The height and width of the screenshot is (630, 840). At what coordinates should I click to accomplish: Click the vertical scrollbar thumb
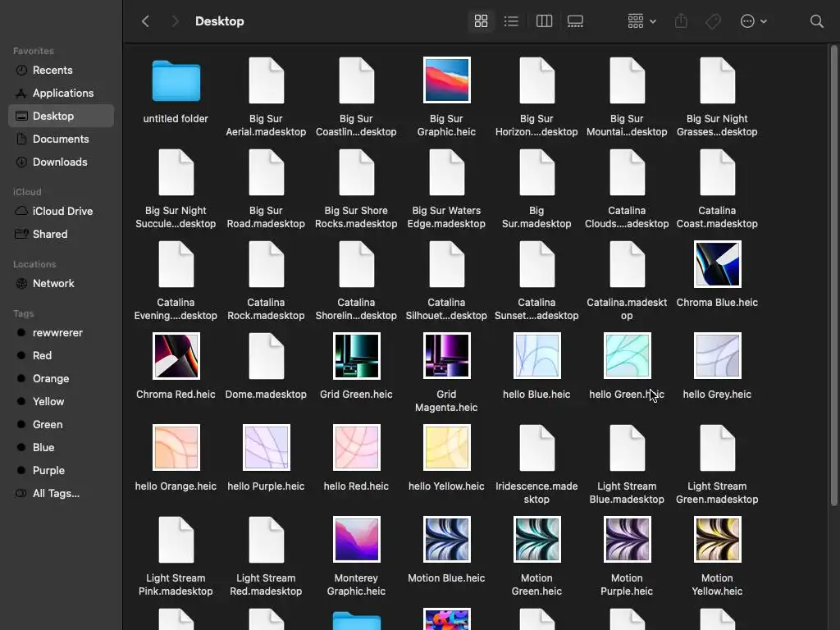click(833, 276)
